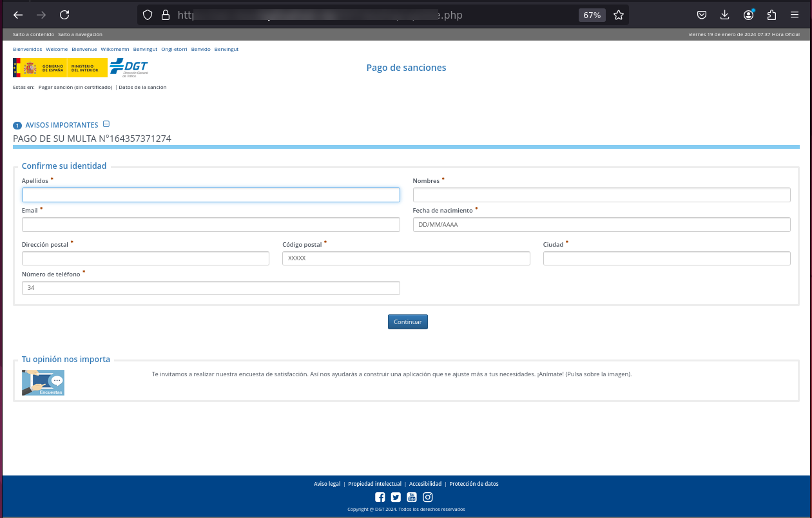812x518 pixels.
Task: Click the YouTube icon in footer
Action: [x=412, y=497]
